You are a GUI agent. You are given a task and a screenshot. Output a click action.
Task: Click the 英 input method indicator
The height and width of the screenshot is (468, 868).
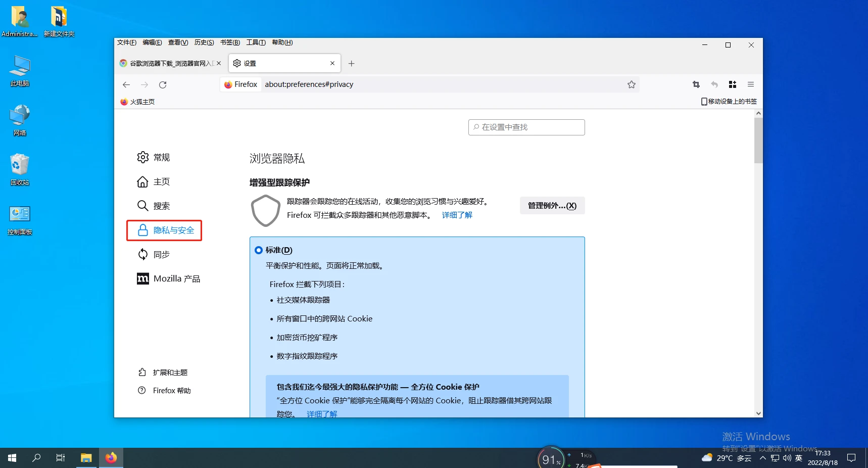pyautogui.click(x=799, y=458)
